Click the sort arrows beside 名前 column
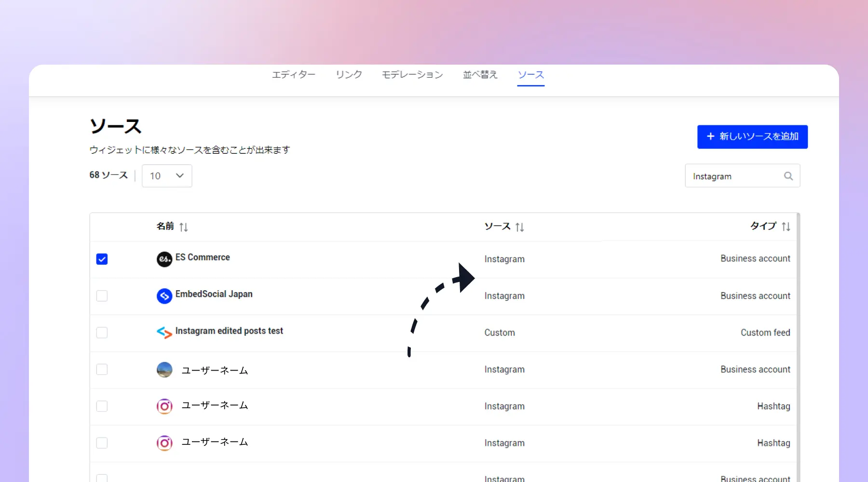 click(x=184, y=227)
